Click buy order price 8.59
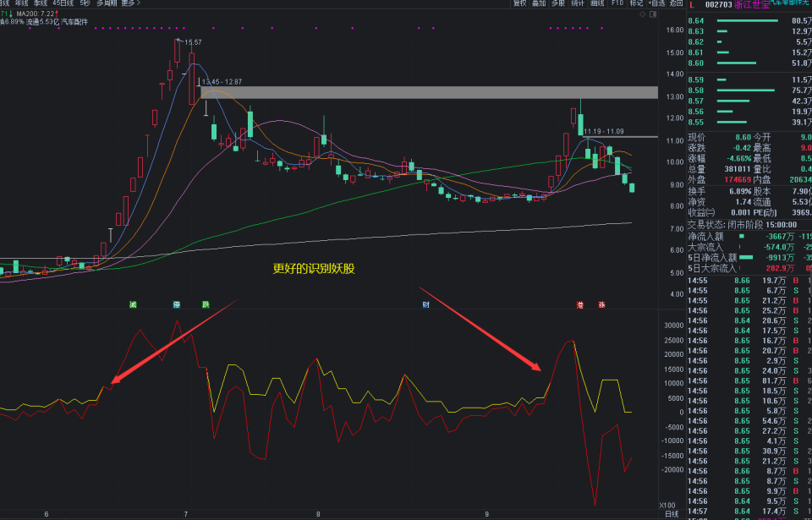Screen dimensions: 812x520 pos(696,79)
